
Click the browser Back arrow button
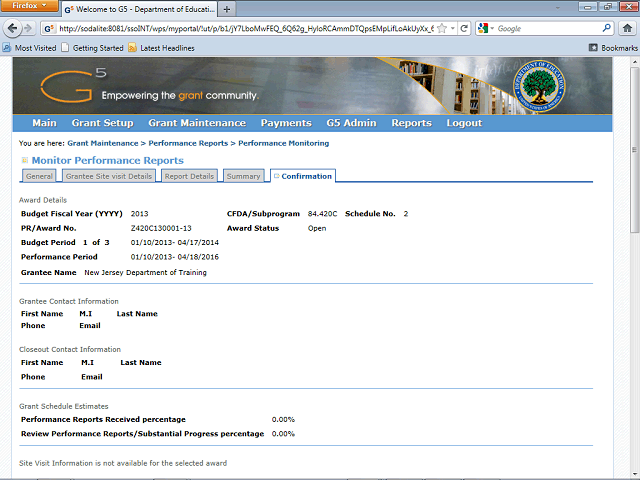click(x=12, y=28)
